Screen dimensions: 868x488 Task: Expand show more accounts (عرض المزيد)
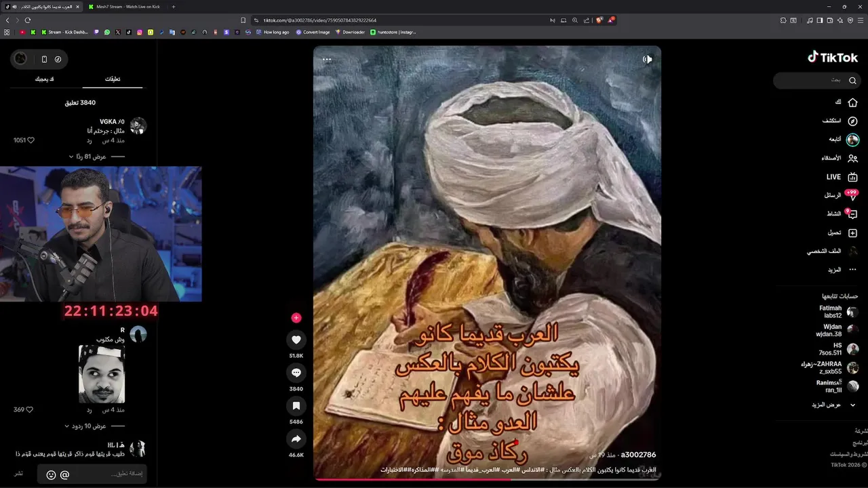(835, 405)
